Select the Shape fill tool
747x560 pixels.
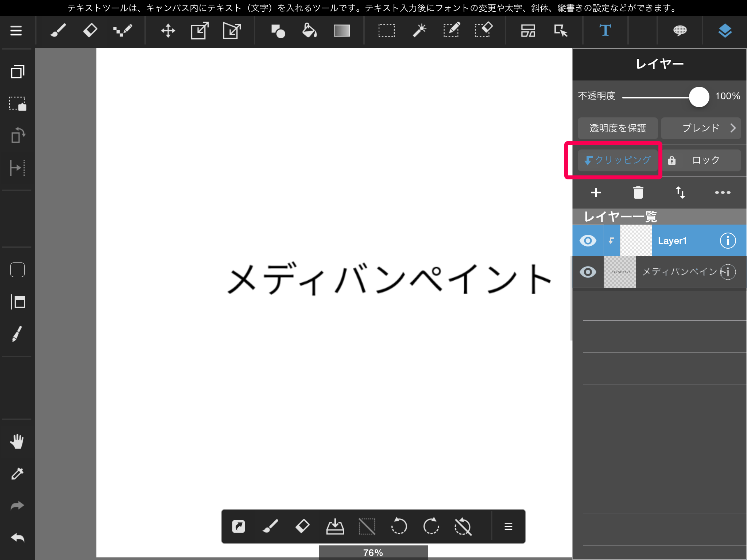(x=278, y=31)
